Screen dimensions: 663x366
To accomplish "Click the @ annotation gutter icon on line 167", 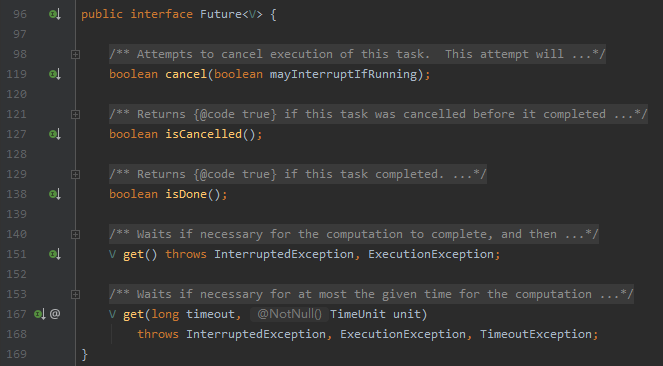I will pos(55,314).
